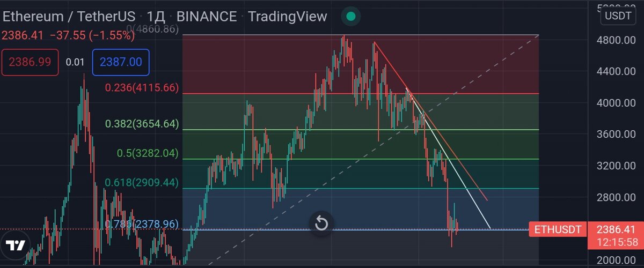
Task: Select the 0.618(2909.44) Fibonacci label
Action: pos(142,183)
